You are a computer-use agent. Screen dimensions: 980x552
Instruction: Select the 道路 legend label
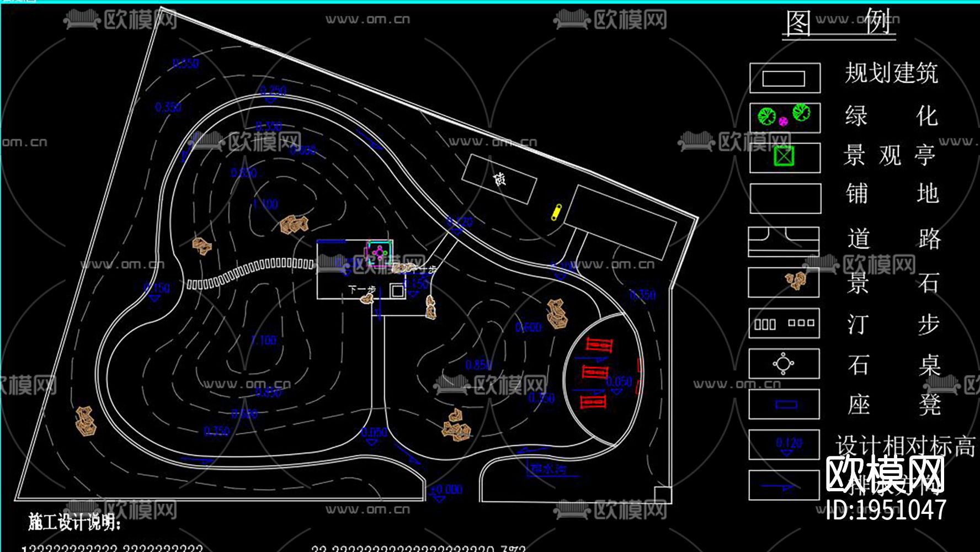pyautogui.click(x=894, y=239)
